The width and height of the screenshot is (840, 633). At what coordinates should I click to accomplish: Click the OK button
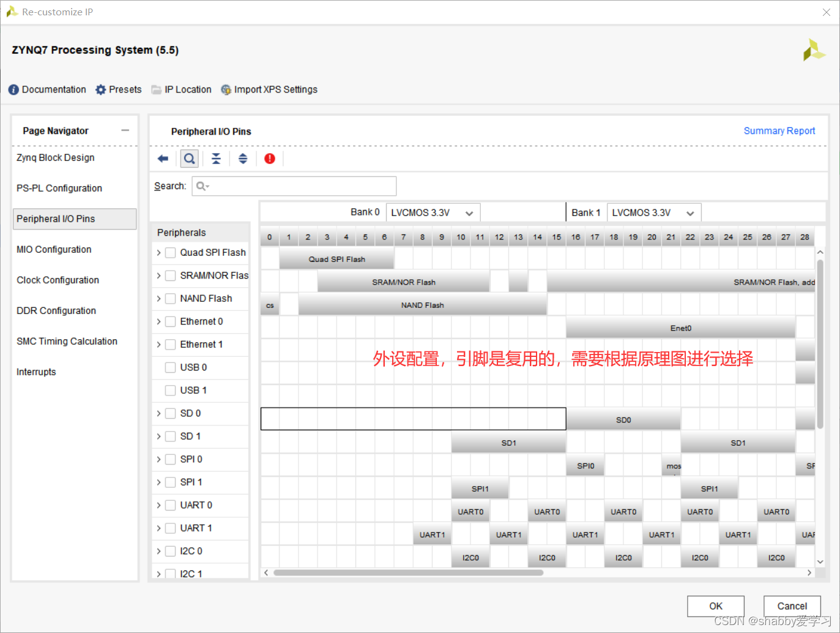pyautogui.click(x=716, y=606)
